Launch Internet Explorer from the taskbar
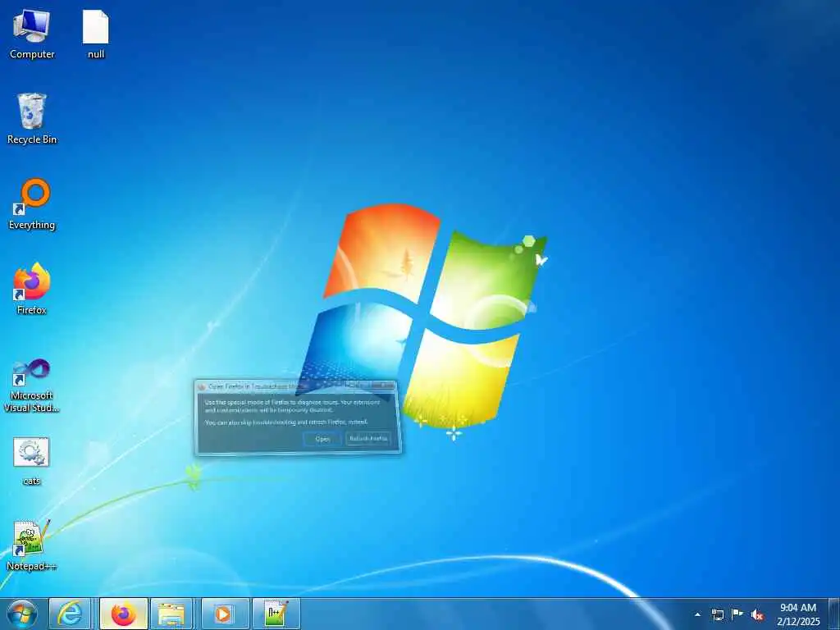This screenshot has height=630, width=840. [x=70, y=614]
